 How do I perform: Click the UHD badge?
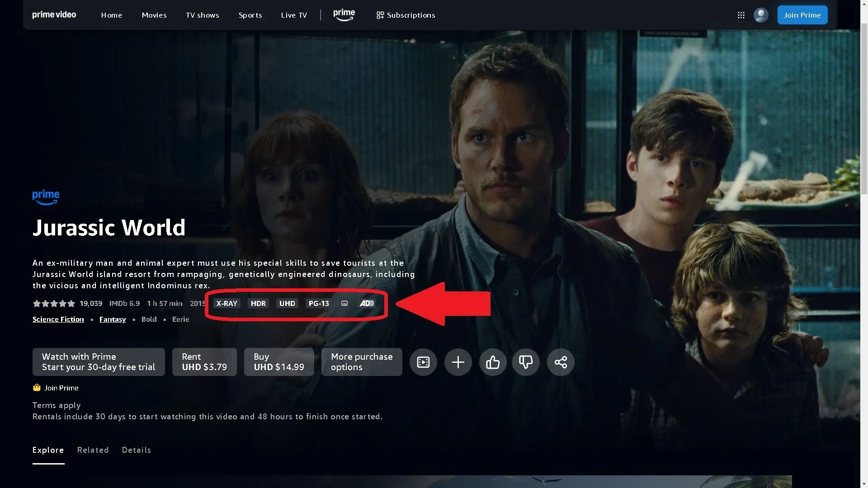[287, 303]
